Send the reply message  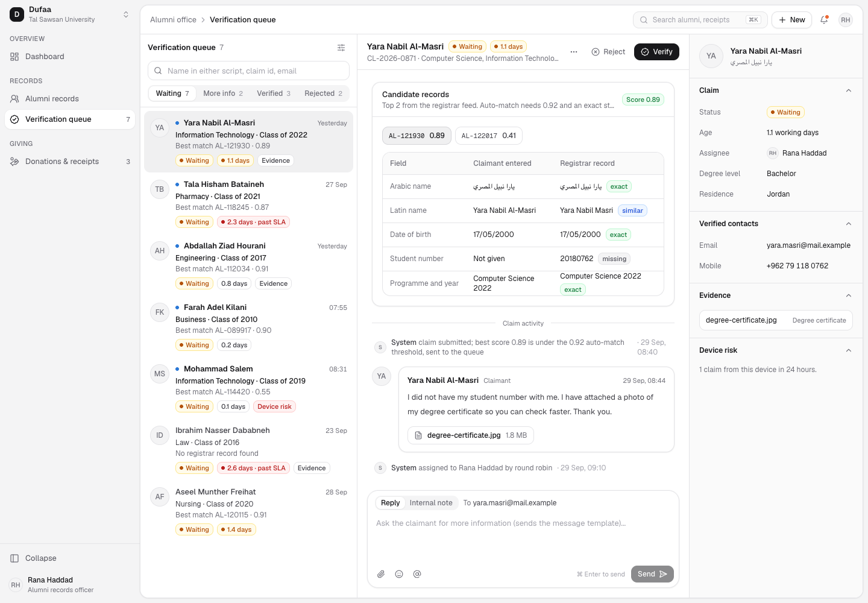[652, 574]
